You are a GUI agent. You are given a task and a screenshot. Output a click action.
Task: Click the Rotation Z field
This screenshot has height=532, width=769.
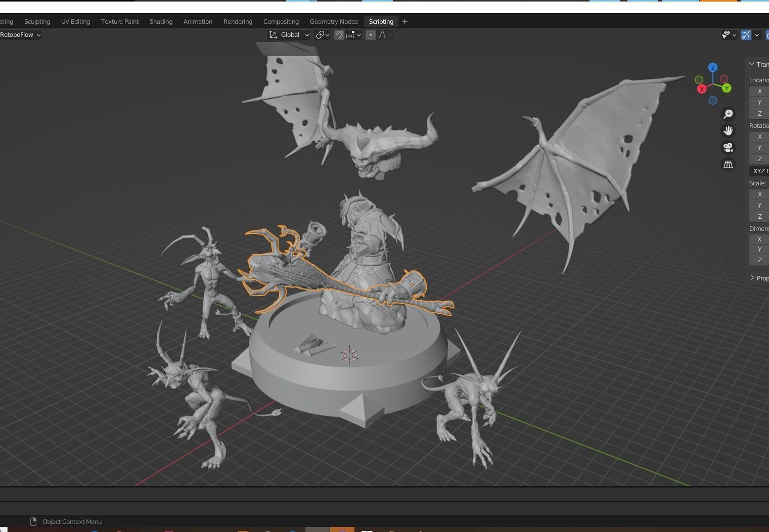point(759,159)
